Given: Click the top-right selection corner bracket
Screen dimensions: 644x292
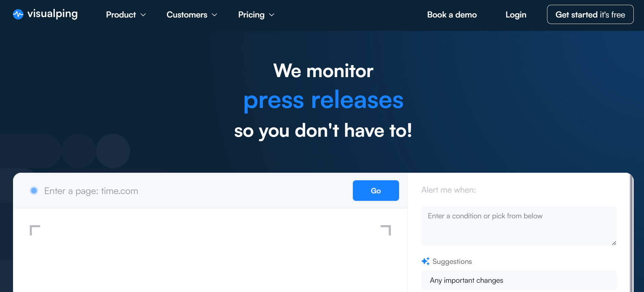Looking at the screenshot, I should coord(386,230).
